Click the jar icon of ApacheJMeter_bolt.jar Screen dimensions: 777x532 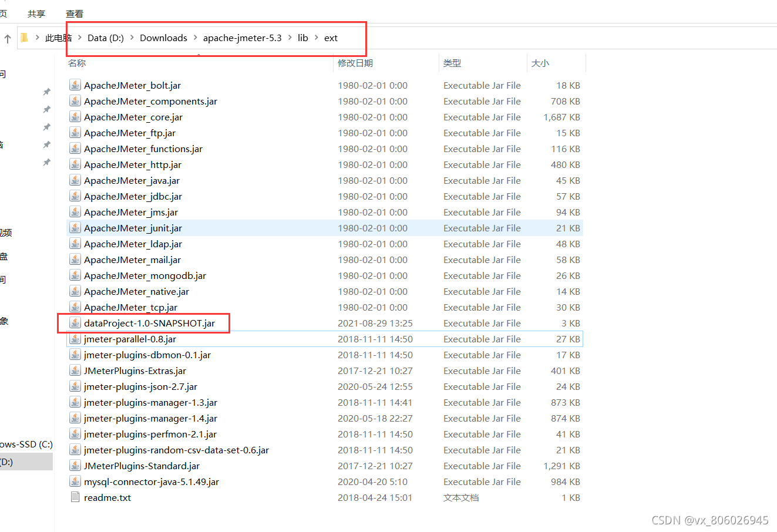75,85
